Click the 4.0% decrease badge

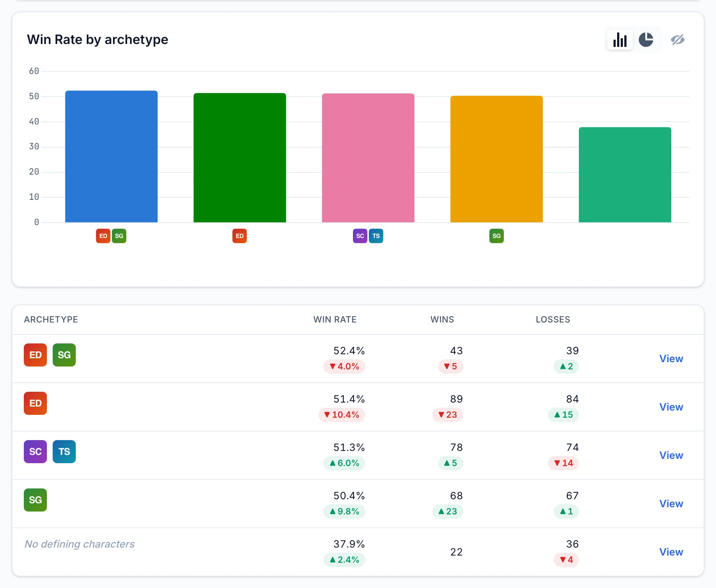tap(344, 367)
